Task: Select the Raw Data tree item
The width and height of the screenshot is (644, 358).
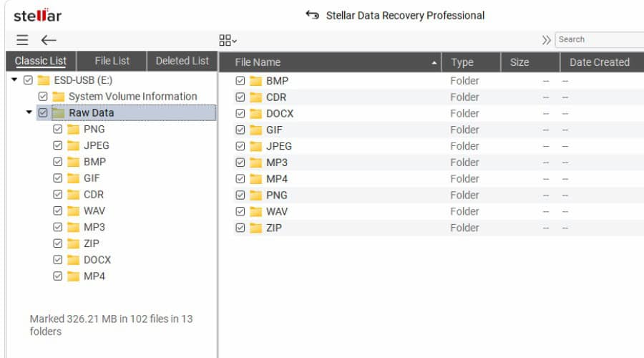Action: (91, 112)
